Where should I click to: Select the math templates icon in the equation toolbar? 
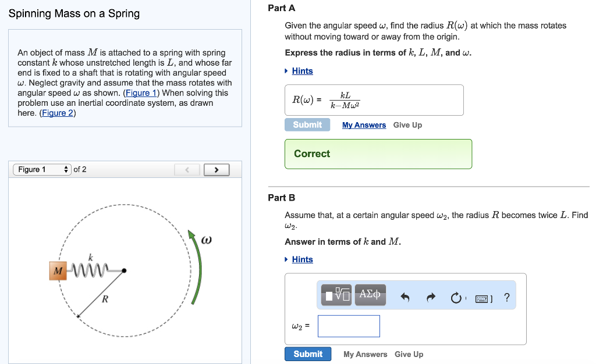pyautogui.click(x=336, y=295)
